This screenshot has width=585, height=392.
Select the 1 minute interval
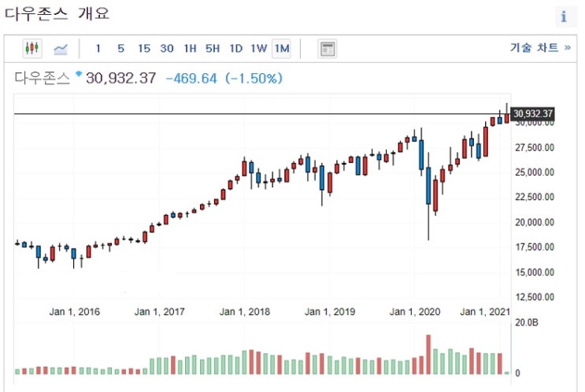[x=98, y=49]
